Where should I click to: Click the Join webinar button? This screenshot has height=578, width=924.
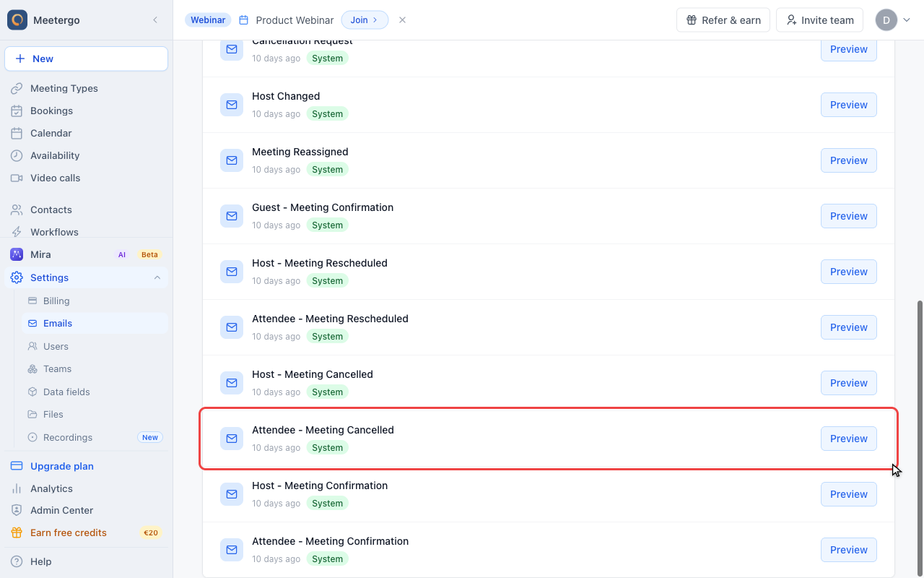(365, 20)
